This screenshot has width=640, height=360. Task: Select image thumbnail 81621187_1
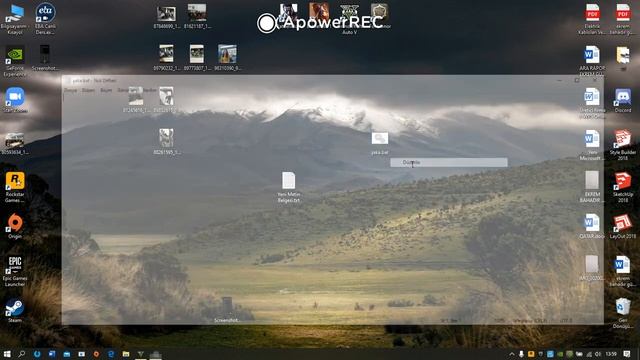[197, 17]
